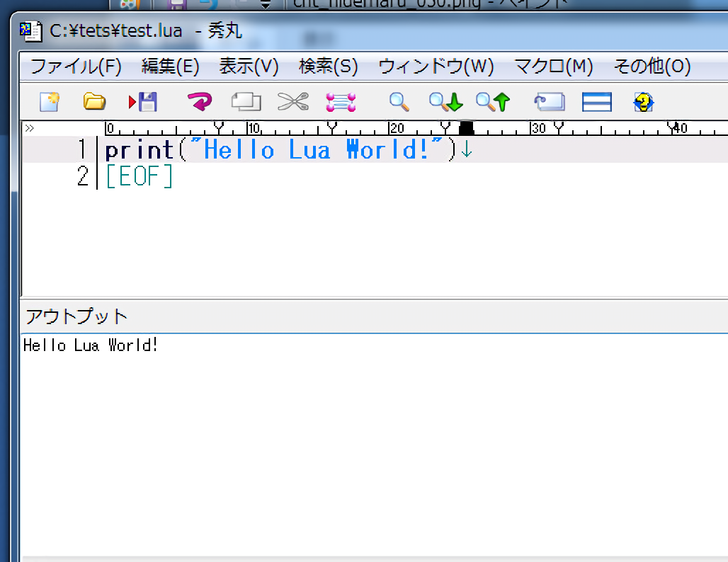Open the マクロ(M) menu
Viewport: 728px width, 562px height.
553,67
